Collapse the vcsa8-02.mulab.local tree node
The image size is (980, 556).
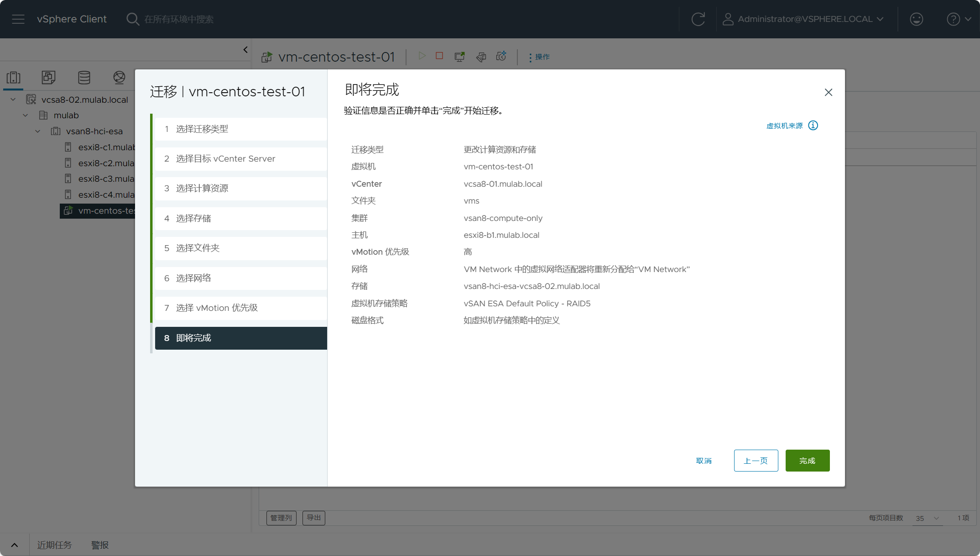tap(13, 100)
